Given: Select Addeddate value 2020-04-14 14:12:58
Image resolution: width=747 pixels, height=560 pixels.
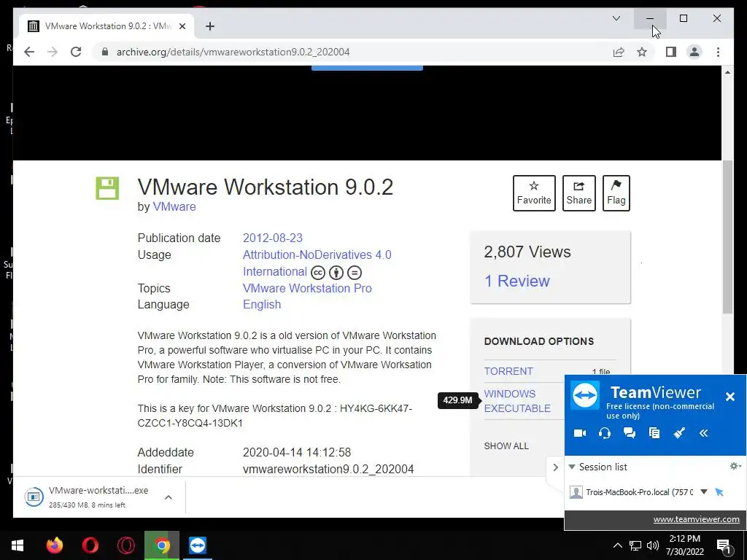Looking at the screenshot, I should pos(297,452).
